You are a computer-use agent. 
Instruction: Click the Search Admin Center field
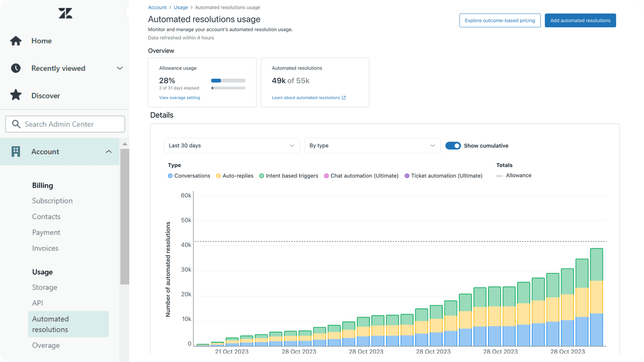(65, 124)
